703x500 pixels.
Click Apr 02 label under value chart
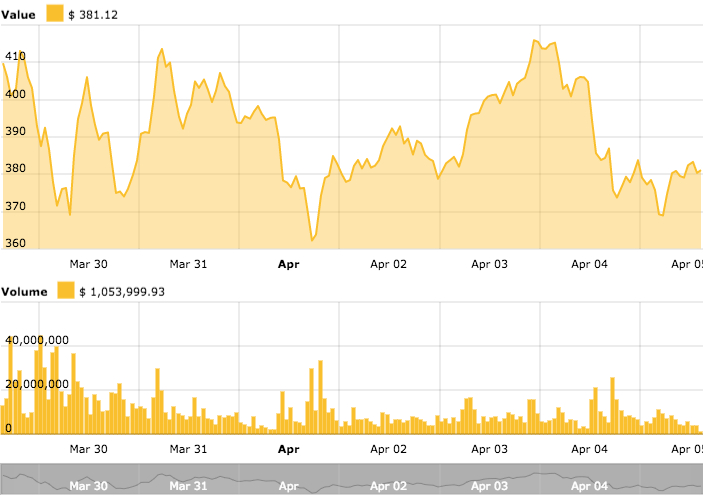[x=389, y=264]
